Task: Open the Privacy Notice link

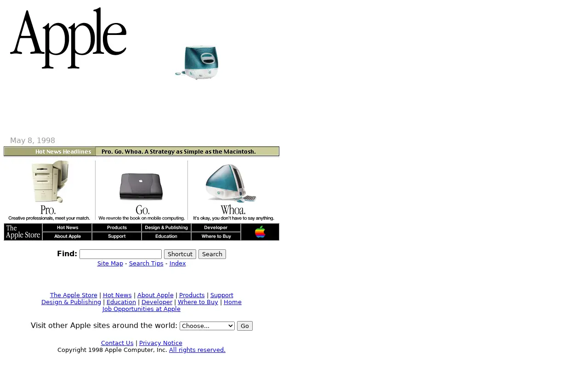Action: [x=161, y=343]
